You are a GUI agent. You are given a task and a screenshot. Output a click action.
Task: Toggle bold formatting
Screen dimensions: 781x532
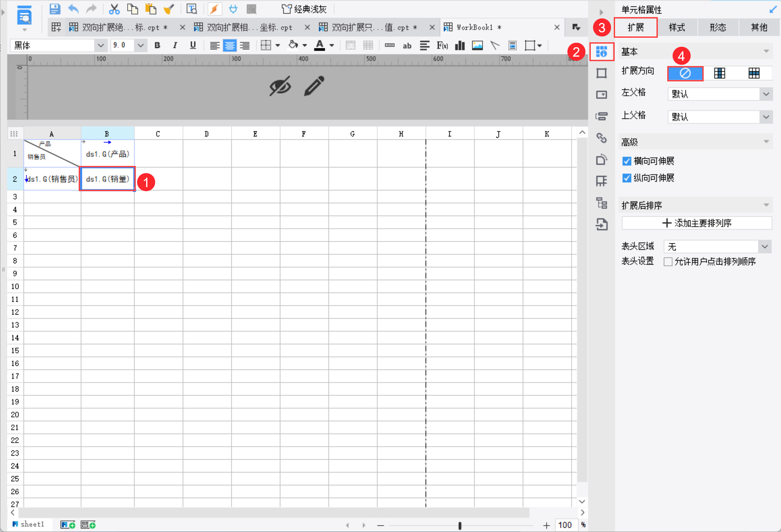tap(157, 45)
